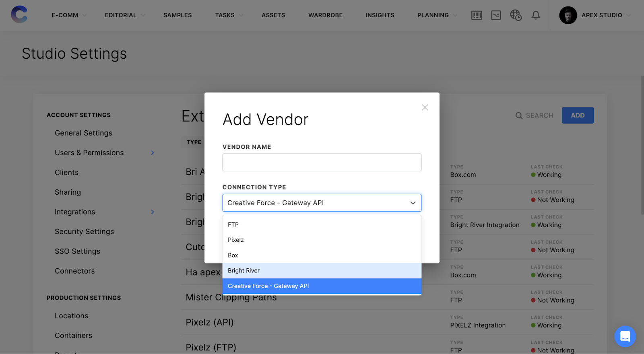The width and height of the screenshot is (644, 354).
Task: Click the Creative Force logo icon
Action: [x=19, y=15]
